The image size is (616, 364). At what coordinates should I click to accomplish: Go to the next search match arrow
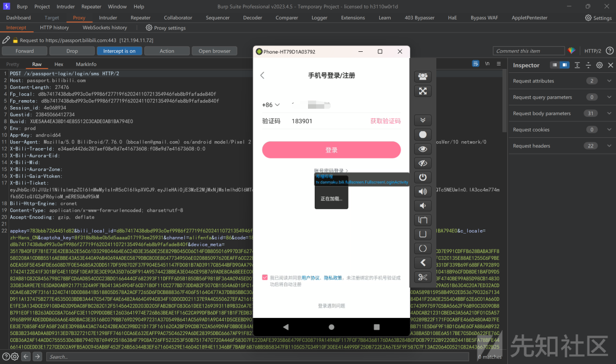click(37, 357)
